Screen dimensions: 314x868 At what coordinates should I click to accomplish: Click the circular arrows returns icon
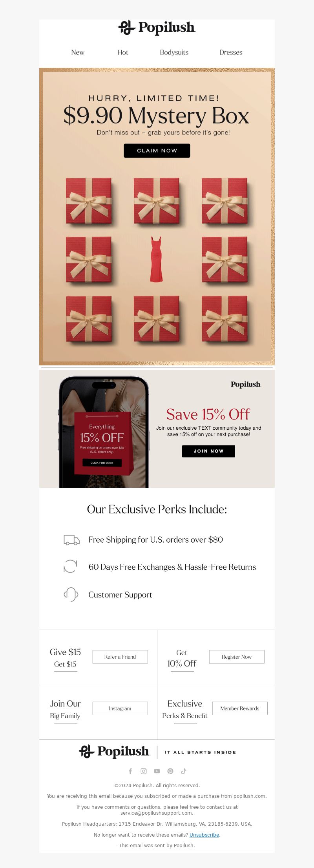(x=70, y=566)
